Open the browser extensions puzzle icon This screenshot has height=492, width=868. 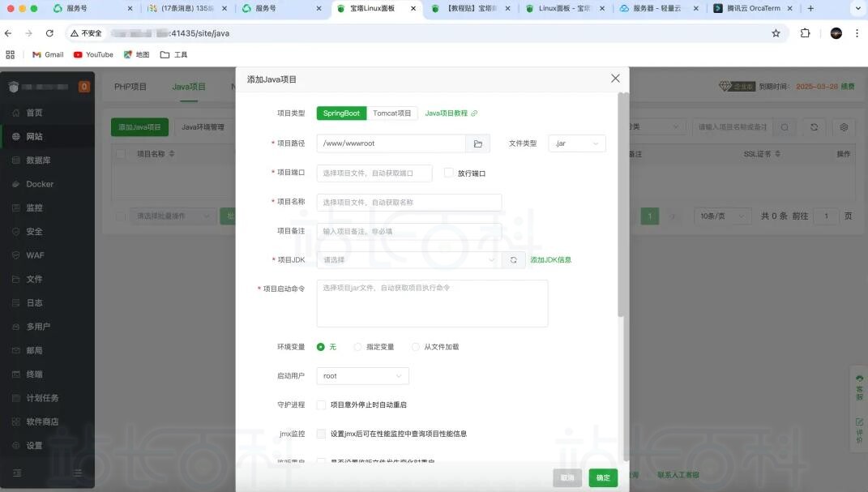pyautogui.click(x=805, y=33)
